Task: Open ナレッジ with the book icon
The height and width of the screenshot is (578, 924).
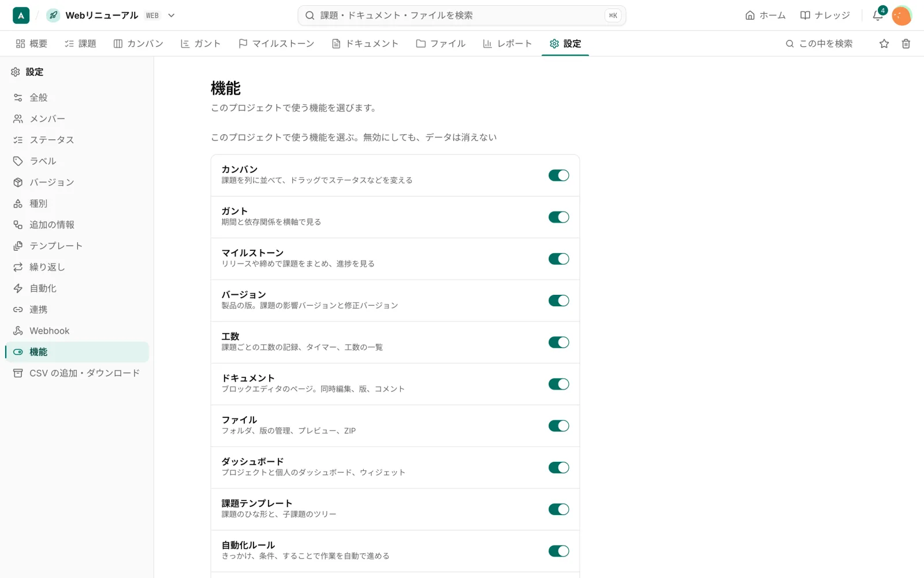Action: point(825,16)
